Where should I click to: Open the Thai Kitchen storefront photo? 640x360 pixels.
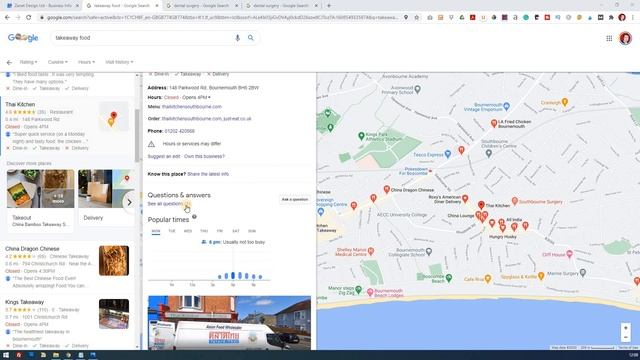coord(229,322)
